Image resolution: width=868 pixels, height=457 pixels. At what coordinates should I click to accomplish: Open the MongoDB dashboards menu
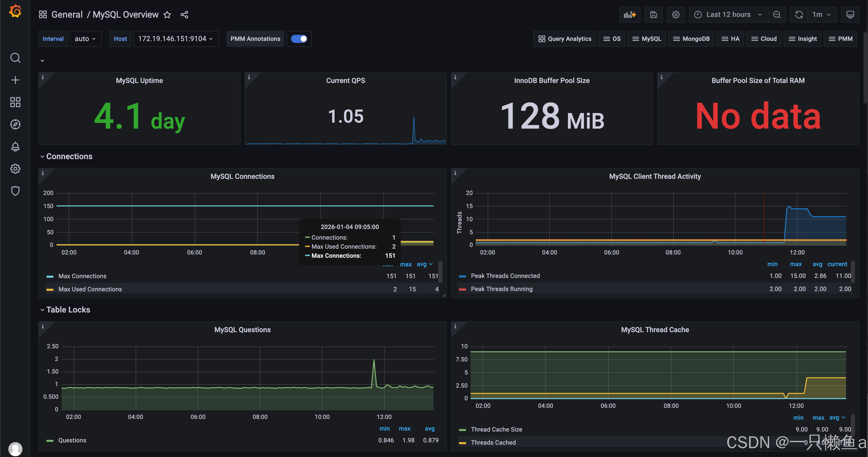[x=691, y=39]
